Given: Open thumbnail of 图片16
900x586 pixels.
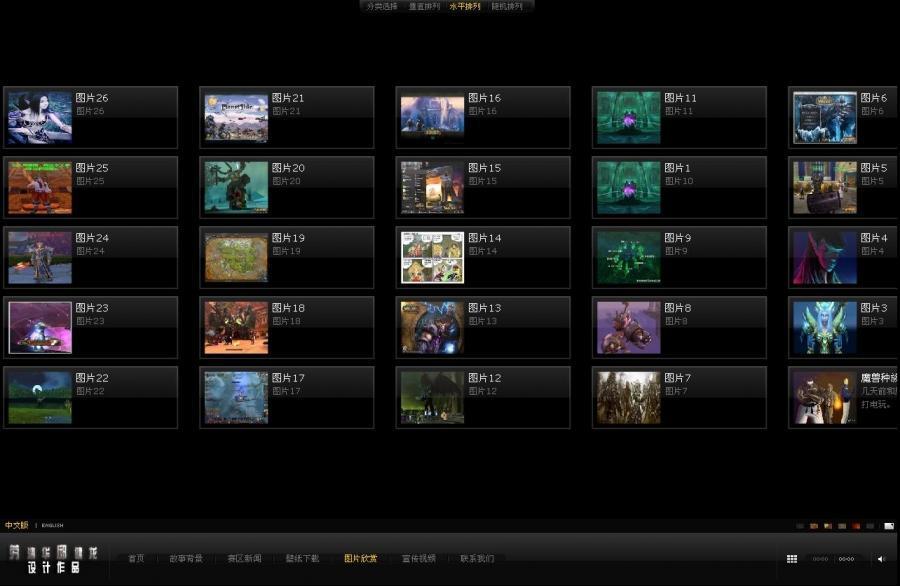Looking at the screenshot, I should 433,118.
